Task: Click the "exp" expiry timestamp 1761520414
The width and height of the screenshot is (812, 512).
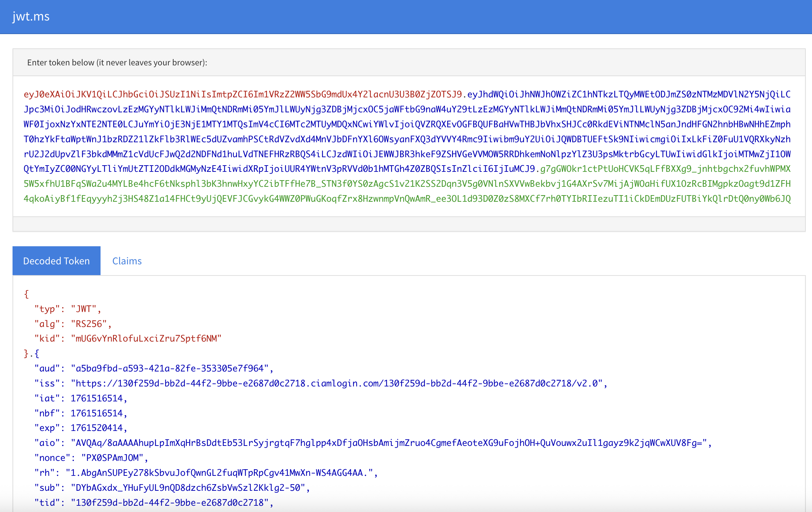Action: (97, 428)
